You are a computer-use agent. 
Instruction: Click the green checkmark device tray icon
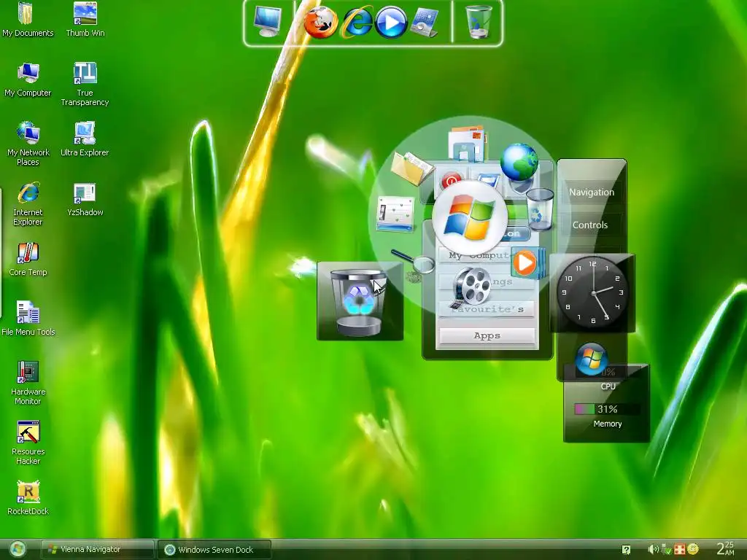(x=667, y=550)
